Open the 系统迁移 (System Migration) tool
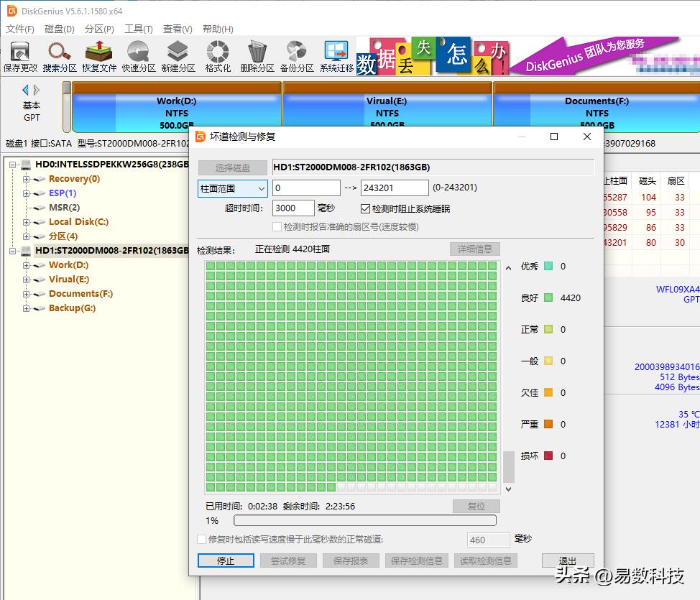The height and width of the screenshot is (600, 700). 336,56
